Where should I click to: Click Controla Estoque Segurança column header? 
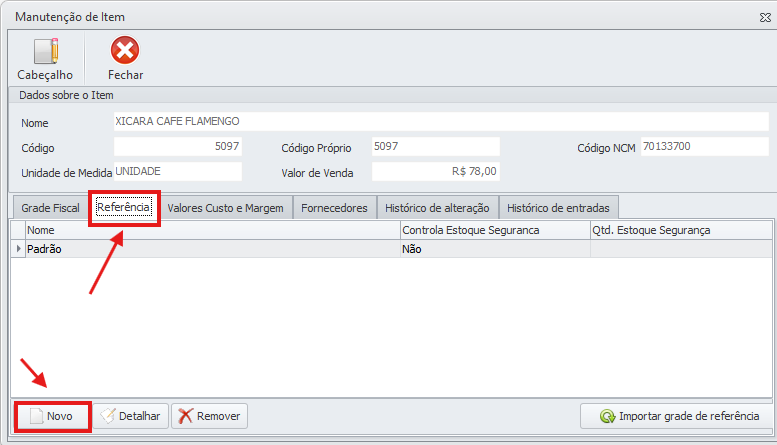point(493,230)
